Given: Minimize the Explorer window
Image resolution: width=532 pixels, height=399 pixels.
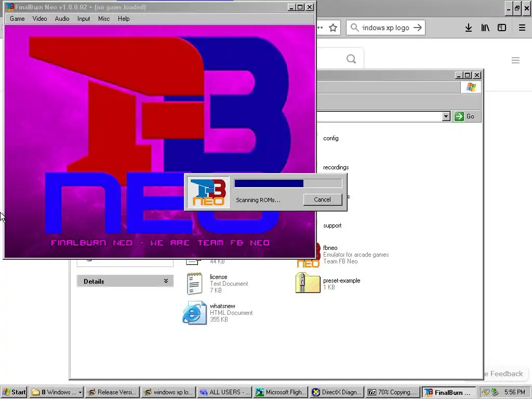Looking at the screenshot, I should click(x=458, y=75).
